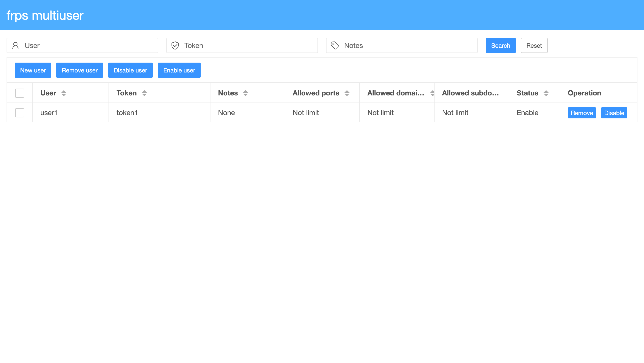The image size is (644, 363).
Task: Click the shield icon in Token field
Action: [175, 45]
